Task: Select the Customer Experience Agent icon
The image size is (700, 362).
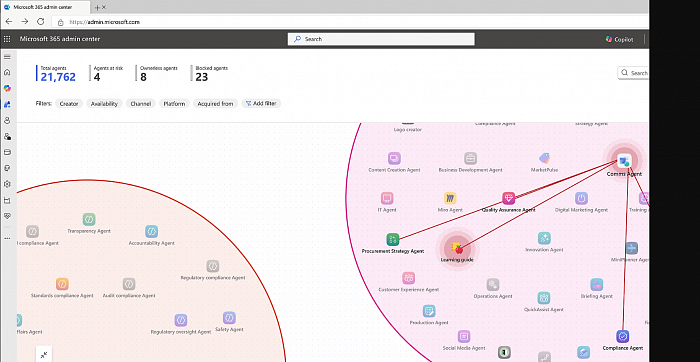Action: (408, 278)
